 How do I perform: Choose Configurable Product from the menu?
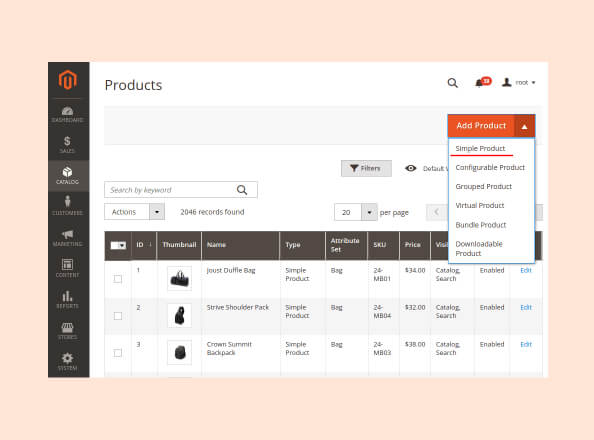(x=490, y=167)
